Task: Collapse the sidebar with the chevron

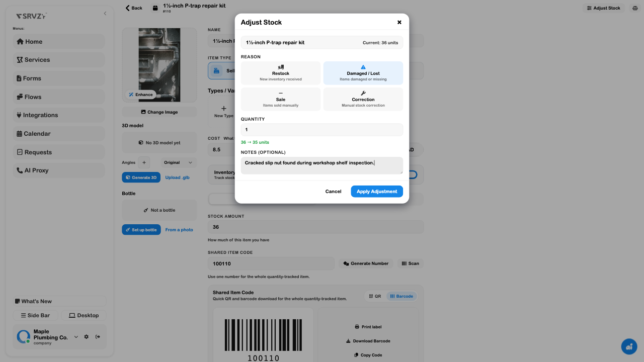Action: click(x=105, y=14)
